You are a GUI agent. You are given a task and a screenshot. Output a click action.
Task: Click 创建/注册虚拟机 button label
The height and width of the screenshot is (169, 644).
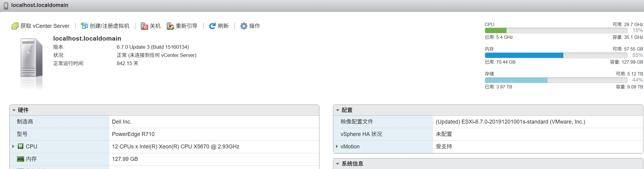pyautogui.click(x=109, y=26)
